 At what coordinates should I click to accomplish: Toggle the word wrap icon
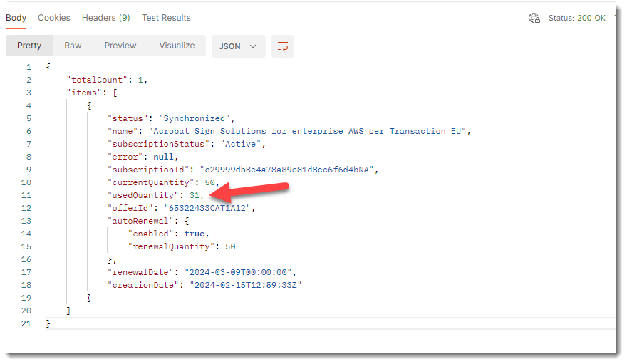coord(283,46)
